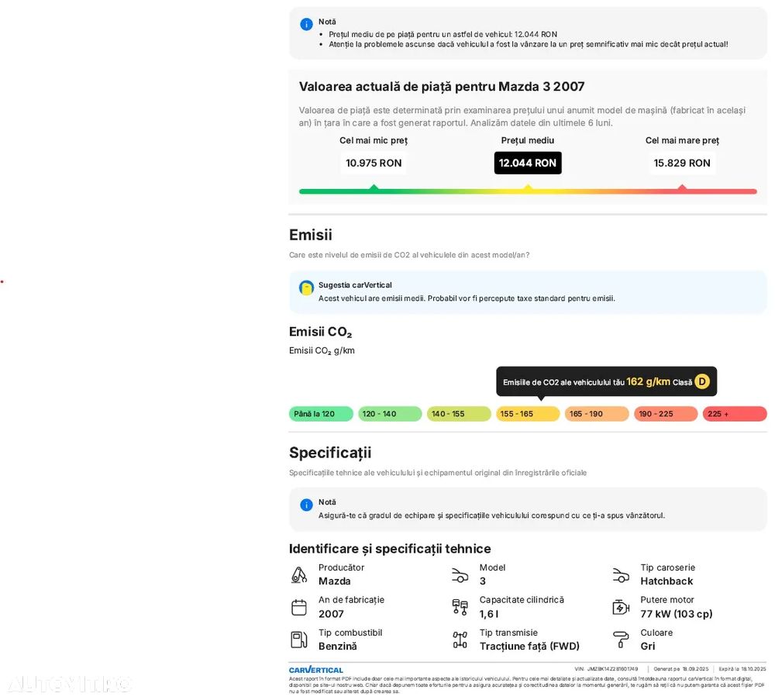775x700 pixels.
Task: Click the carVertical logo in the footer
Action: tap(316, 670)
